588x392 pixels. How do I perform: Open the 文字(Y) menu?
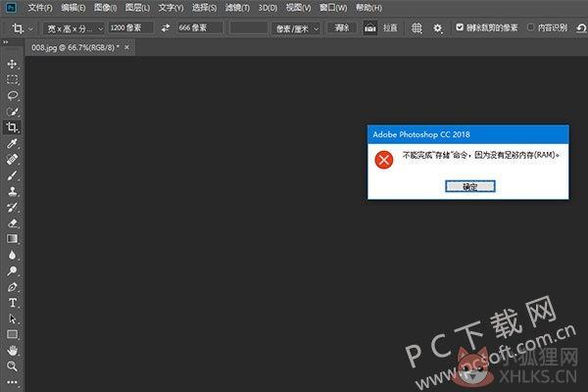click(171, 8)
